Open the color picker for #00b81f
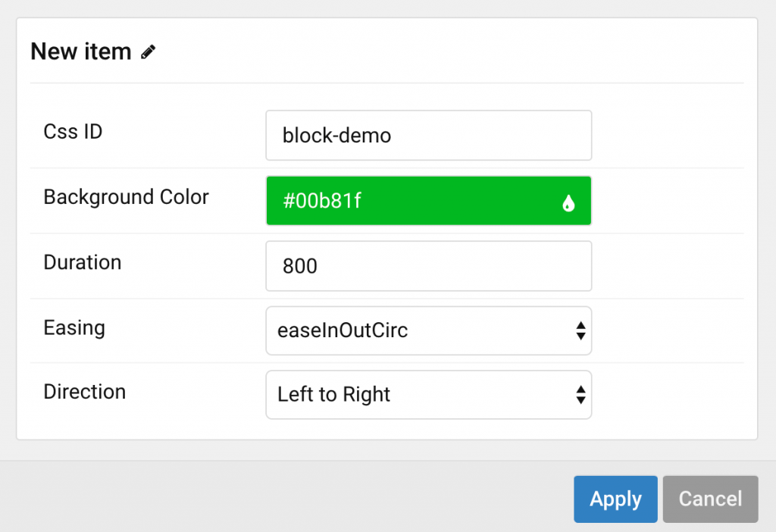 tap(428, 201)
